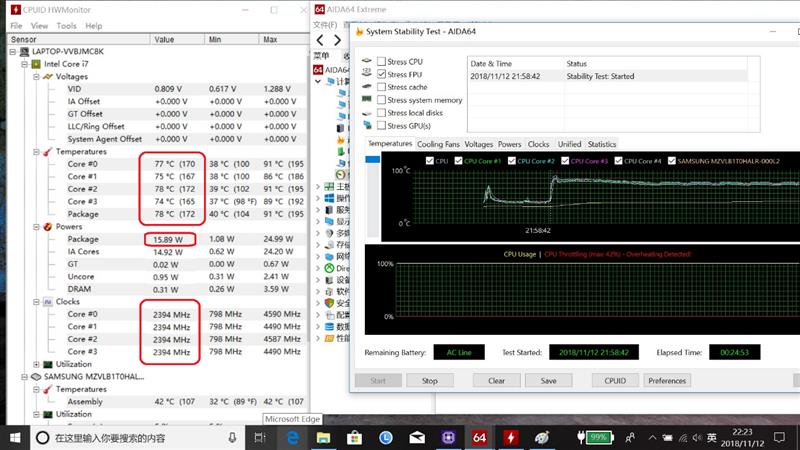Uncheck the Stress FPU checkbox
The height and width of the screenshot is (450, 800).
click(x=381, y=74)
